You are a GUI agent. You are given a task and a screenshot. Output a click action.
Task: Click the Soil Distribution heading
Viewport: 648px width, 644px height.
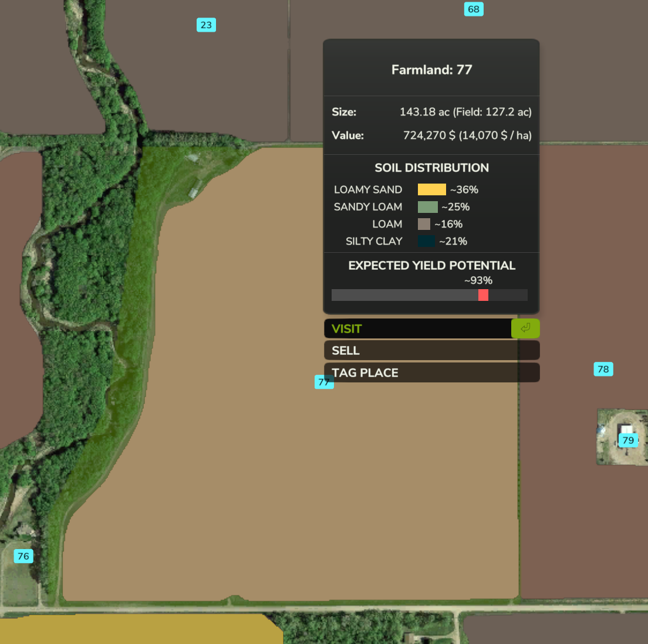(x=431, y=168)
